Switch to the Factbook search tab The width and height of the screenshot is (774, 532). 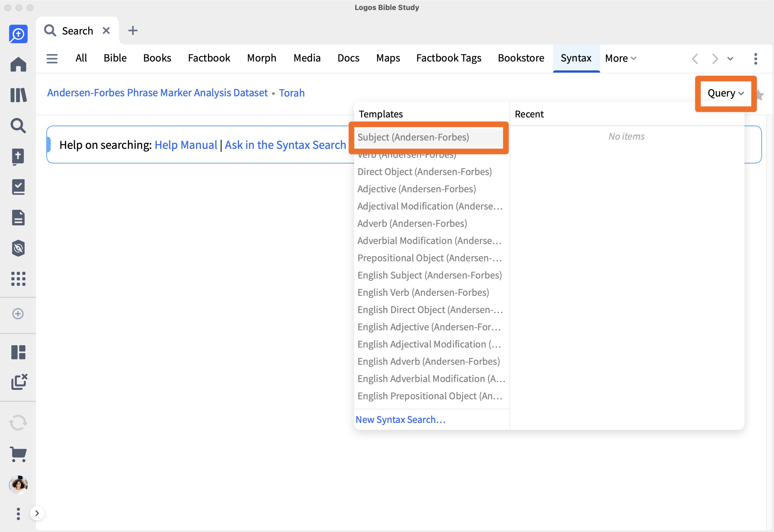coord(209,58)
